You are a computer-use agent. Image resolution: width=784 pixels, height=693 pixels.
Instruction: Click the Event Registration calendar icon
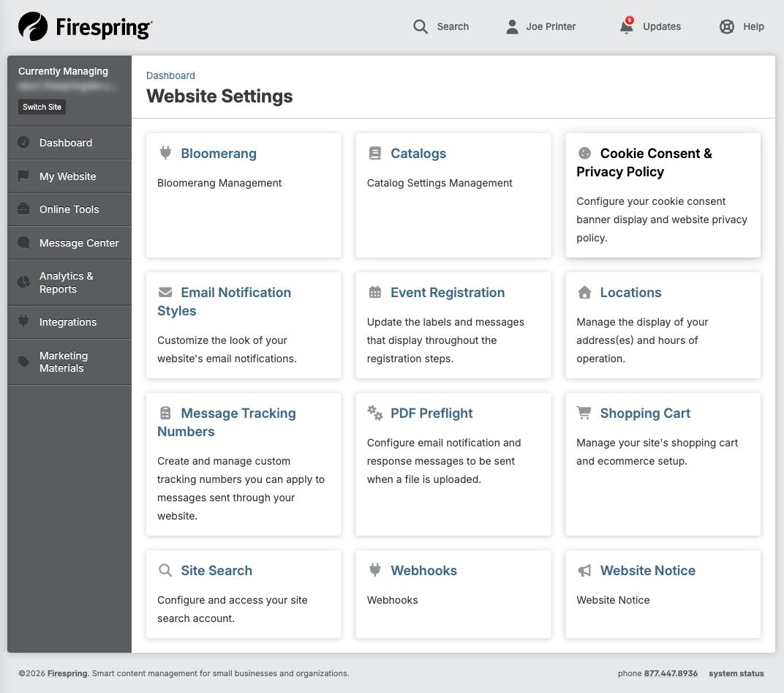pos(375,292)
